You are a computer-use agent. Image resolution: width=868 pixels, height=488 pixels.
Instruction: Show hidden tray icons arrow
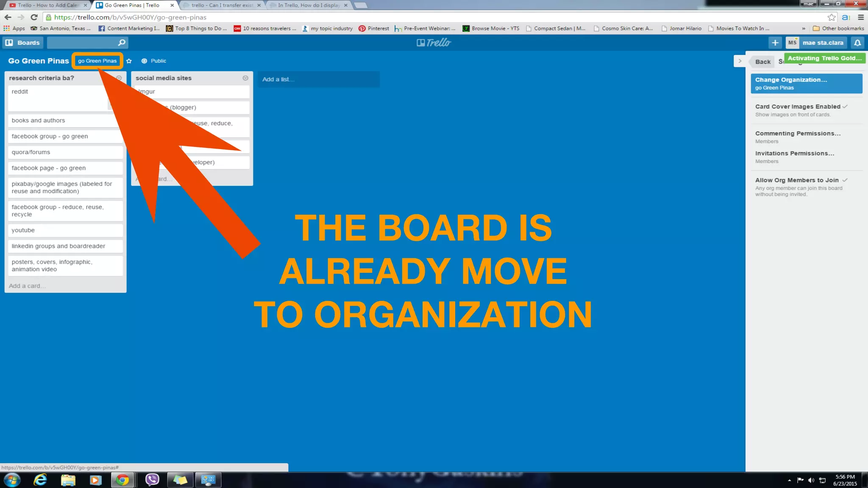point(789,480)
